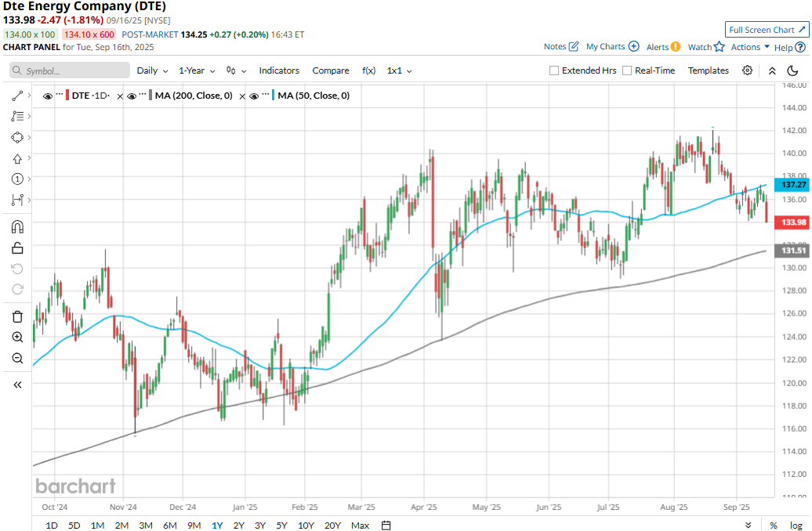Undo last drawing action
This screenshot has height=531, width=812.
click(17, 269)
